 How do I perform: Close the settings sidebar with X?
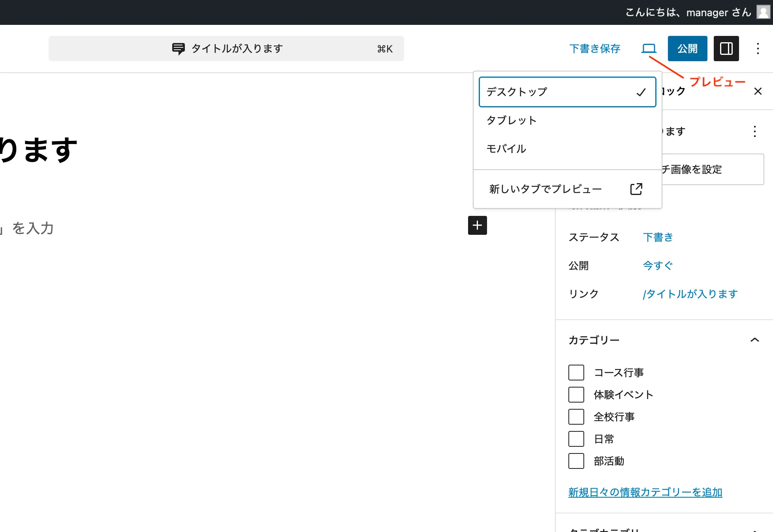[x=758, y=91]
